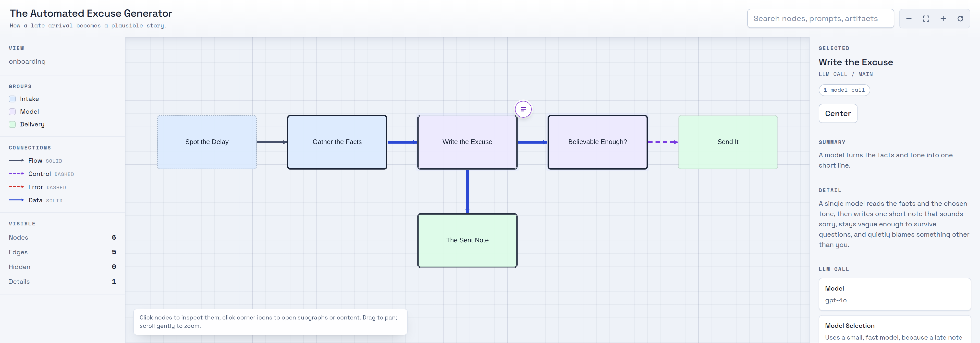Screen dimensions: 980x343
Task: Select the Spot the Delay node
Action: 207,142
